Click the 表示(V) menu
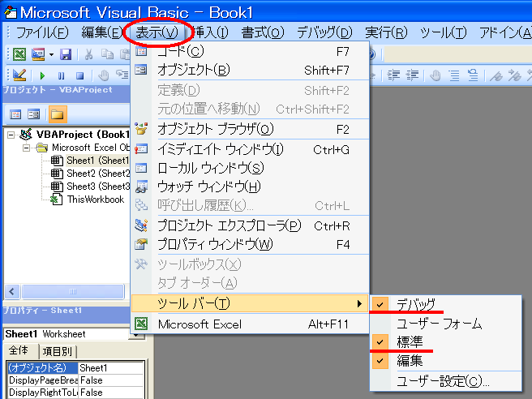532x399 pixels. (157, 32)
